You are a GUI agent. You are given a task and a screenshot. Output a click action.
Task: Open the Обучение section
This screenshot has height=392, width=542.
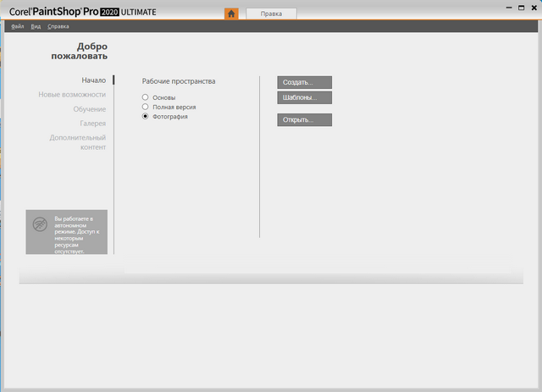[89, 109]
